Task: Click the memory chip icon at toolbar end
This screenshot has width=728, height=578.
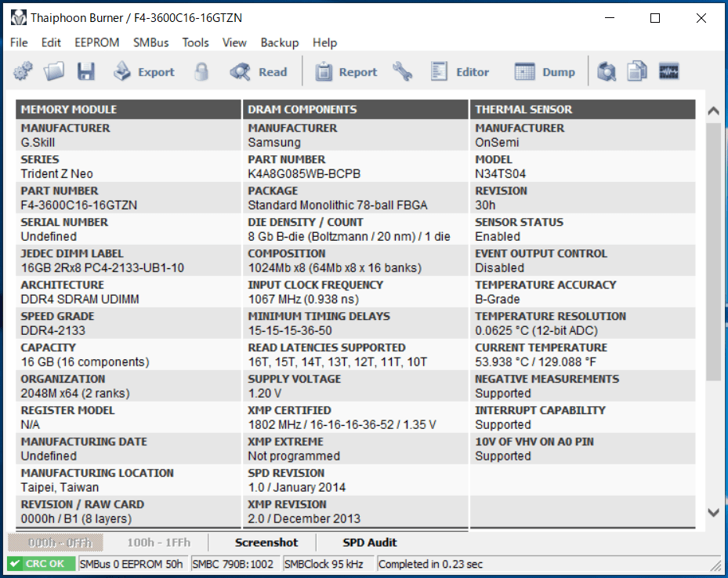Action: point(668,71)
